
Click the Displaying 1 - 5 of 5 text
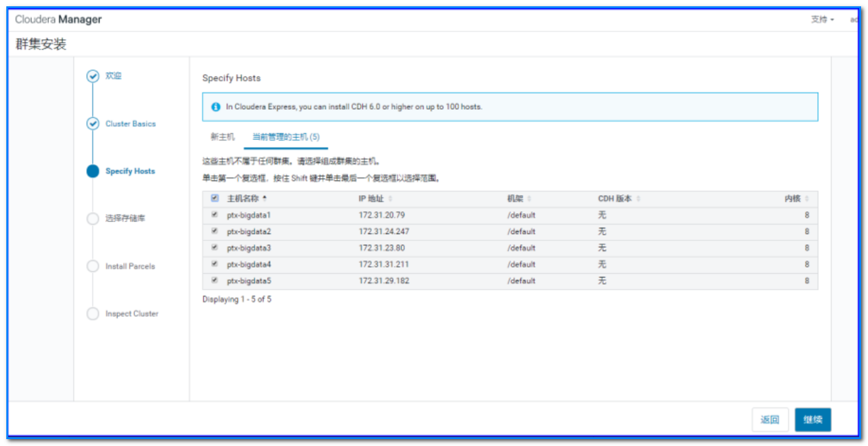coord(237,300)
